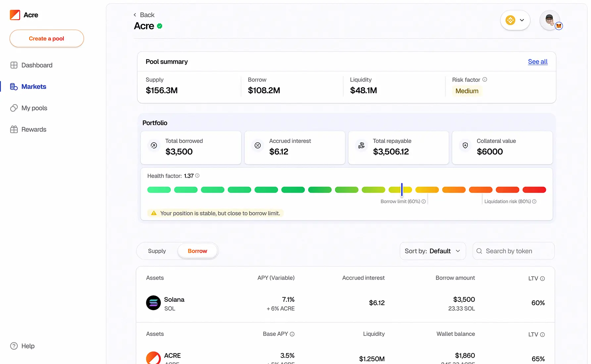
Task: Switch to the Supply tab
Action: [157, 251]
